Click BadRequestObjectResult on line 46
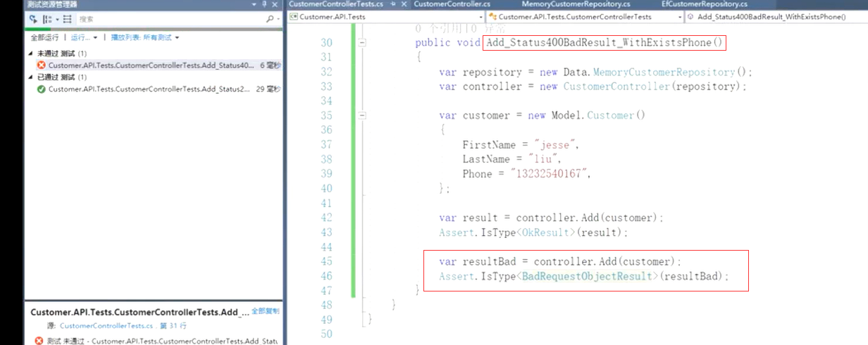Viewport: 868px width, 345px height. click(587, 276)
